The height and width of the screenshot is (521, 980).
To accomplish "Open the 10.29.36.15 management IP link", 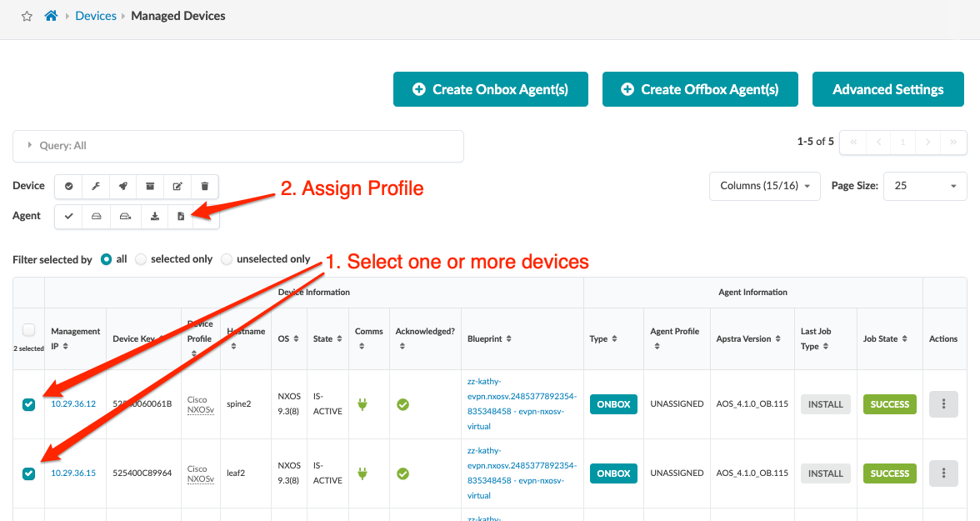I will (x=73, y=473).
